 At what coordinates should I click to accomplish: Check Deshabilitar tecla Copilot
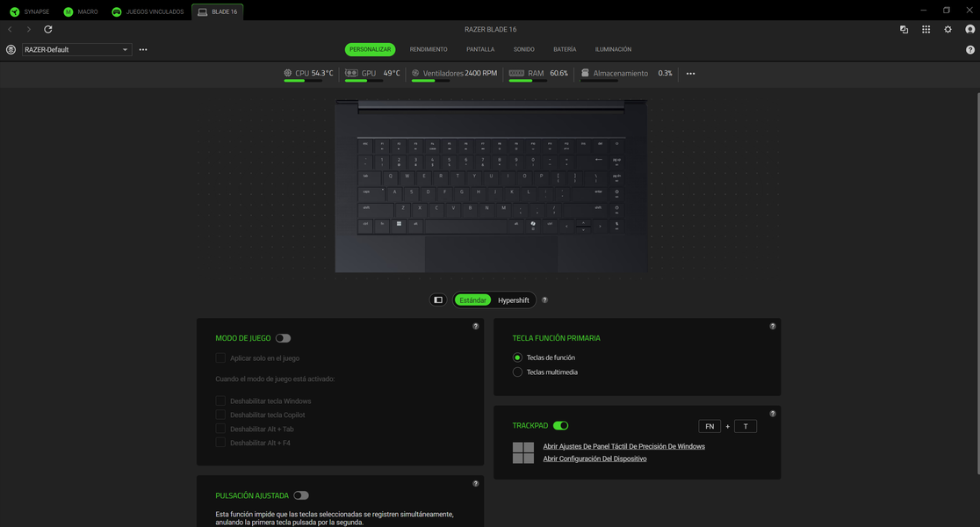tap(220, 415)
